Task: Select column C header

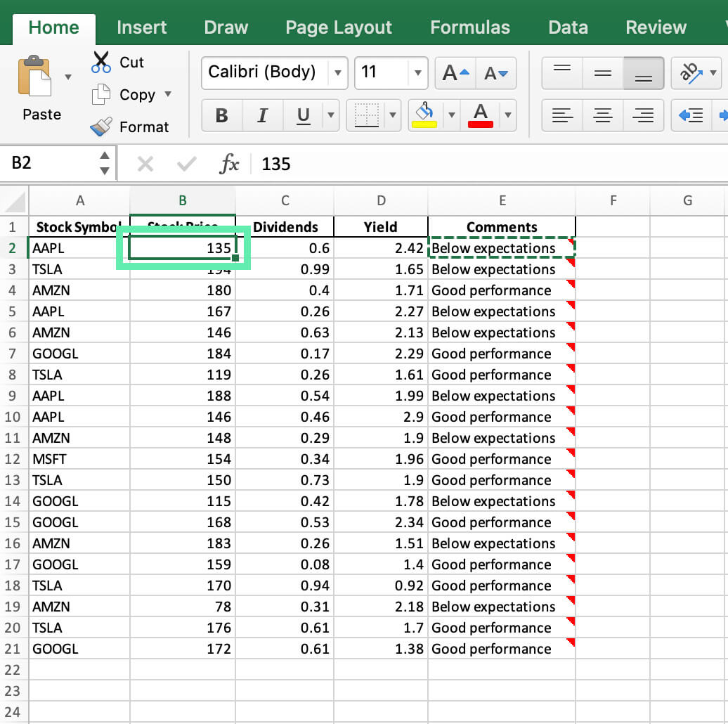Action: 285,200
